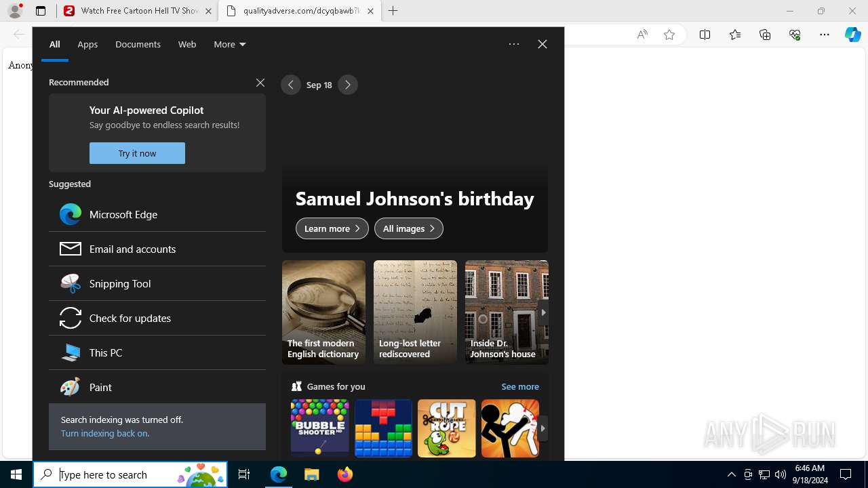
Task: Open Edge Settings and more menu
Action: tap(825, 35)
